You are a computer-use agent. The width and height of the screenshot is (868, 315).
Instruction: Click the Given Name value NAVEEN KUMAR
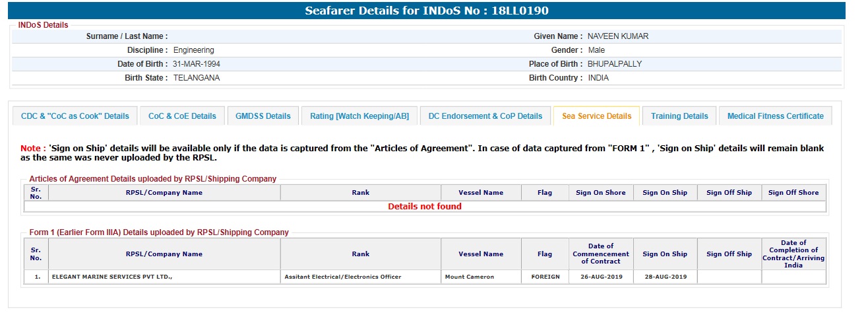[617, 36]
